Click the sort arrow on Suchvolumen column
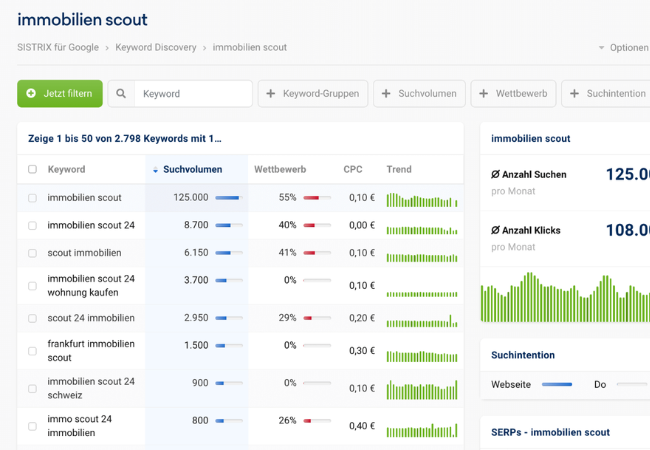This screenshot has width=650, height=450. click(x=155, y=170)
